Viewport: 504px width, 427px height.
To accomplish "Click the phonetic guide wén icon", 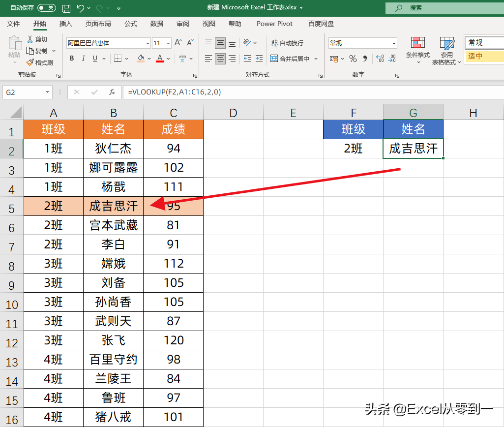I will 182,59.
